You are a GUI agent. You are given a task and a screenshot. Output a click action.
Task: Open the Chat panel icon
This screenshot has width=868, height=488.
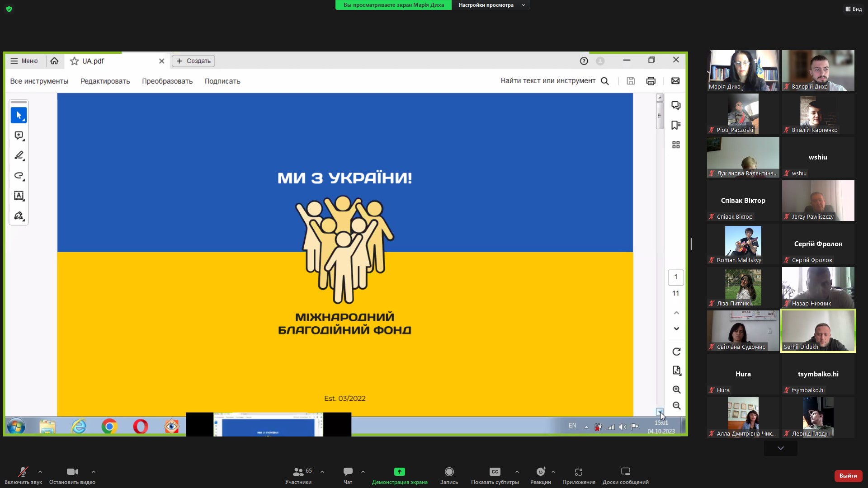[x=348, y=472]
